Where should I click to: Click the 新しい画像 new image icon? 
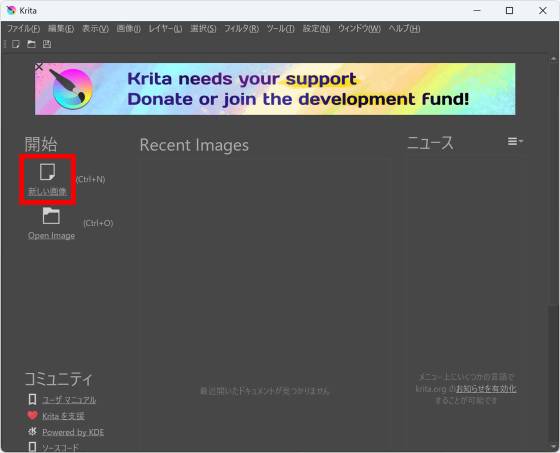click(x=47, y=172)
